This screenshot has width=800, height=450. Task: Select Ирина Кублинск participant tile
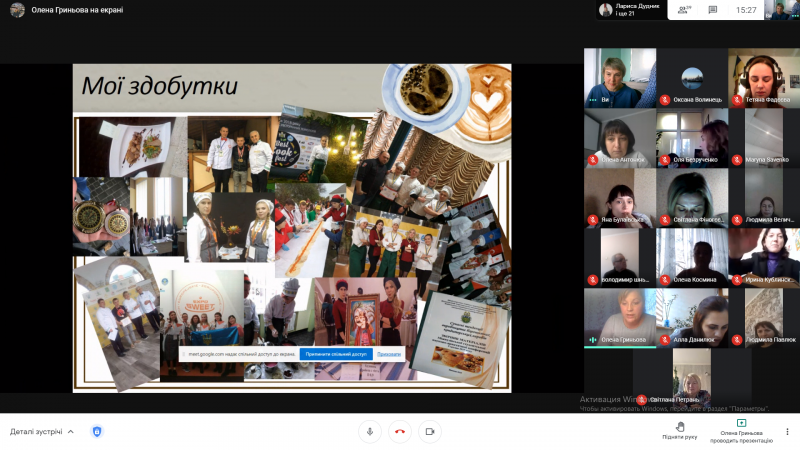tap(764, 258)
